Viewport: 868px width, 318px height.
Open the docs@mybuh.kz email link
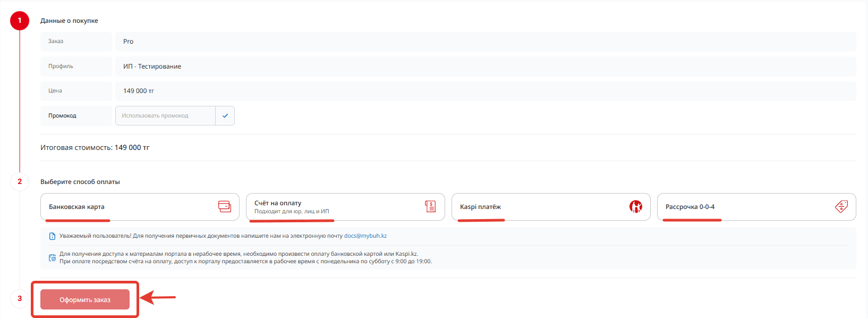[365, 236]
